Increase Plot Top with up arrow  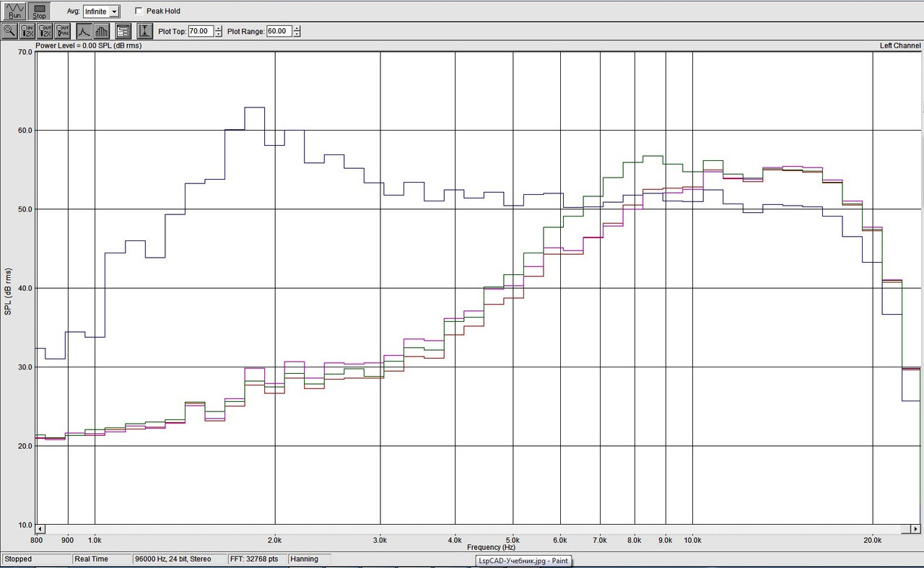pos(217,28)
